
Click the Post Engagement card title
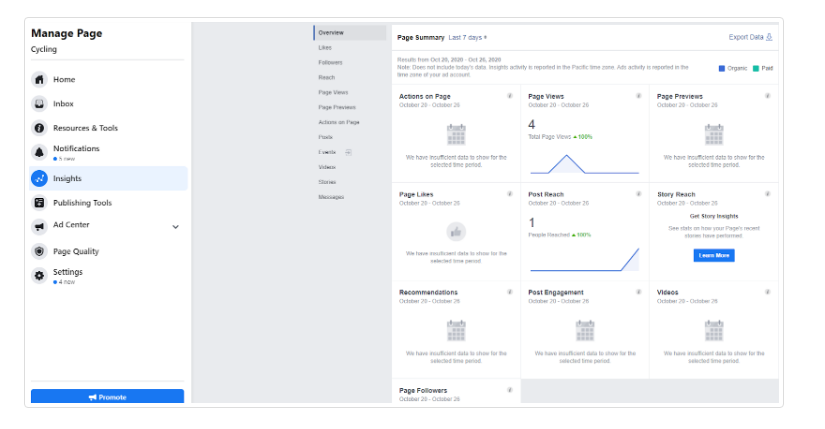(556, 292)
